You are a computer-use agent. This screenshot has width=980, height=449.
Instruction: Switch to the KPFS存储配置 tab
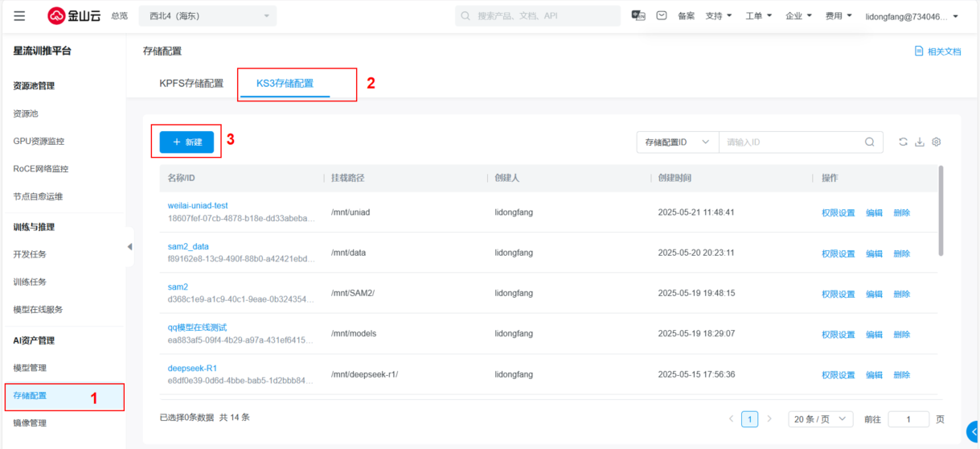(191, 84)
